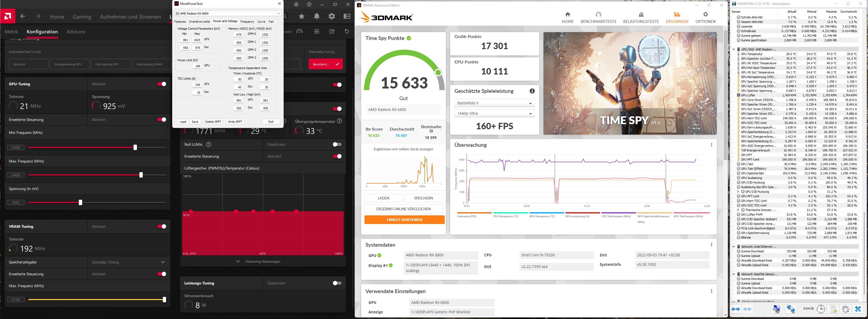Open favorites star in Radeon Software
868x319 pixels.
tap(302, 16)
